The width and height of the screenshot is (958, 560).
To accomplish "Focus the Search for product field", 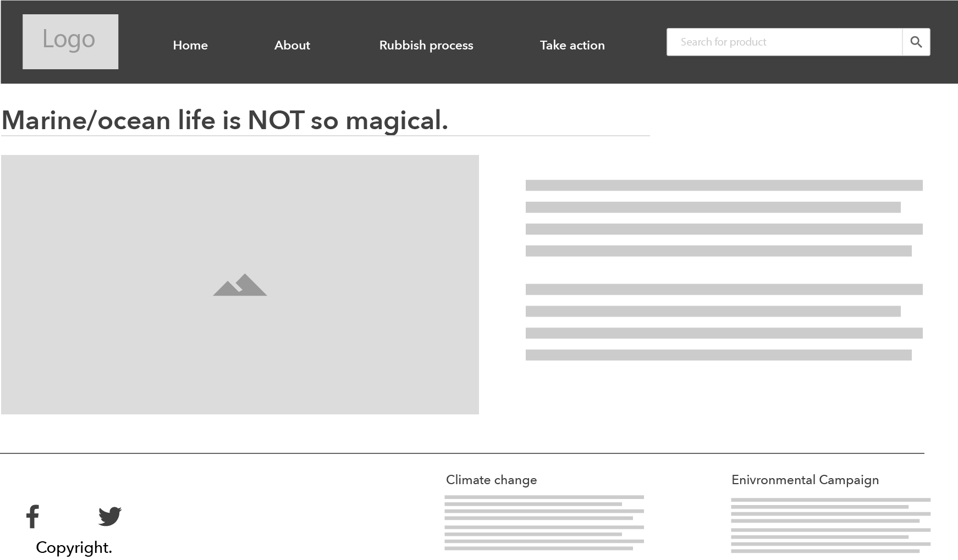I will click(784, 42).
